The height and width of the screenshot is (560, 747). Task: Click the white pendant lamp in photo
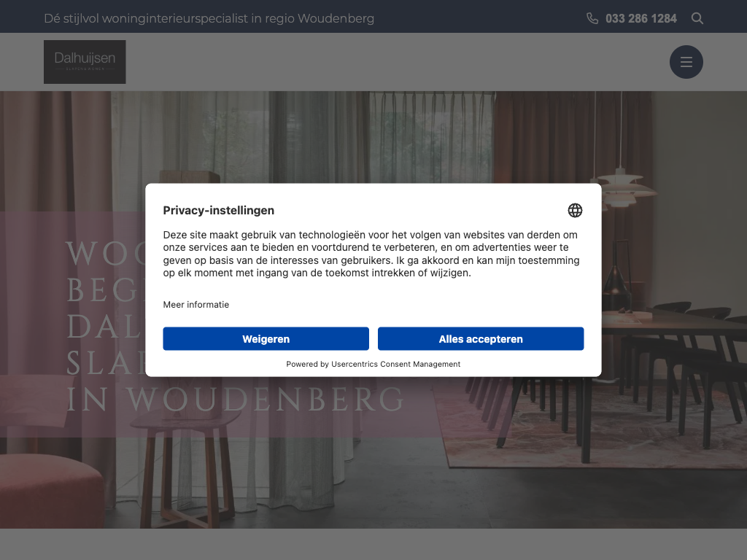click(621, 187)
